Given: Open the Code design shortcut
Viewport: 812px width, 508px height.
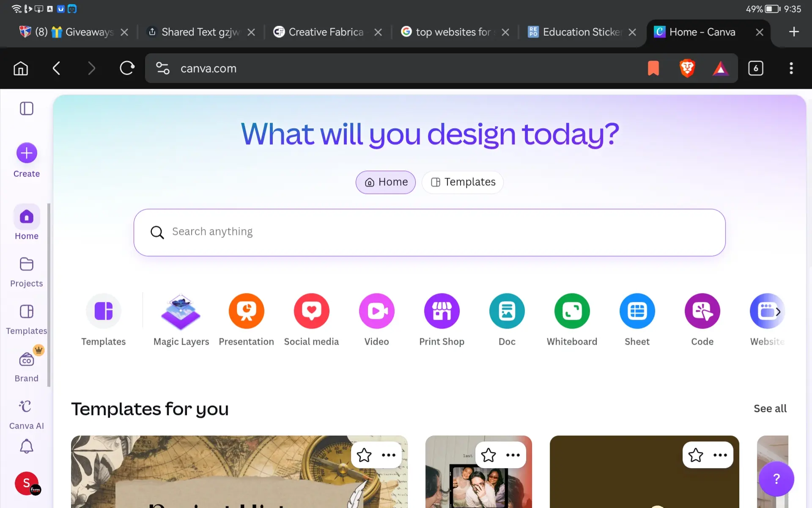Looking at the screenshot, I should click(702, 320).
